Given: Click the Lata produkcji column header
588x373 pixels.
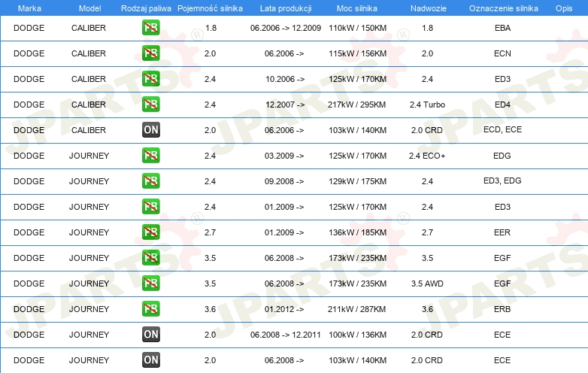Looking at the screenshot, I should click(x=286, y=8).
